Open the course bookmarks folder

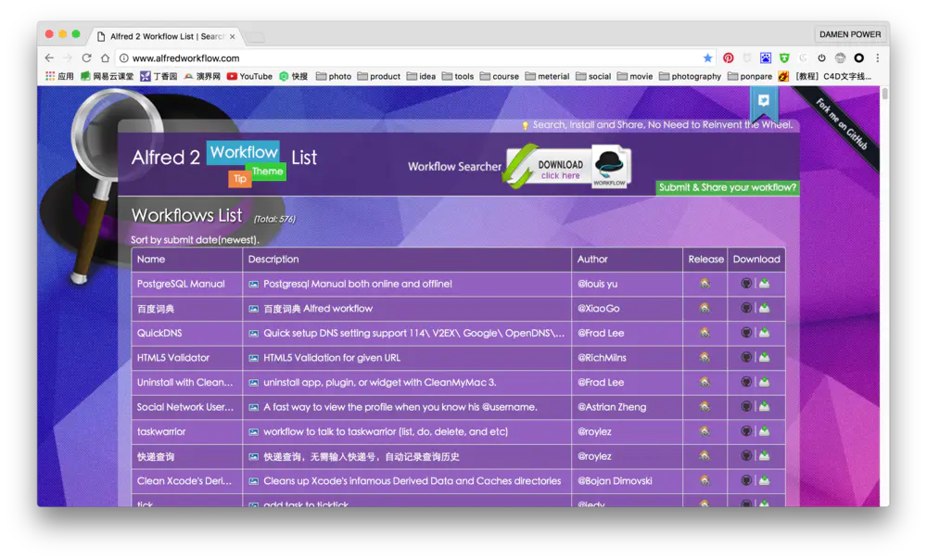500,76
